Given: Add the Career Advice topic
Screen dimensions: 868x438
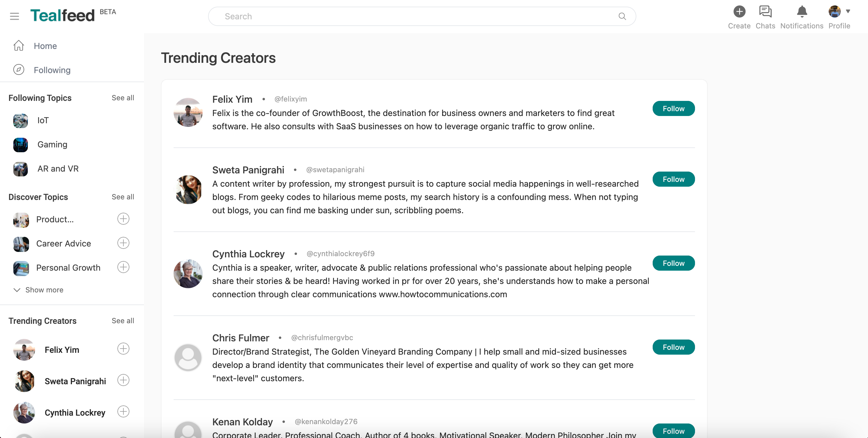Looking at the screenshot, I should (123, 243).
